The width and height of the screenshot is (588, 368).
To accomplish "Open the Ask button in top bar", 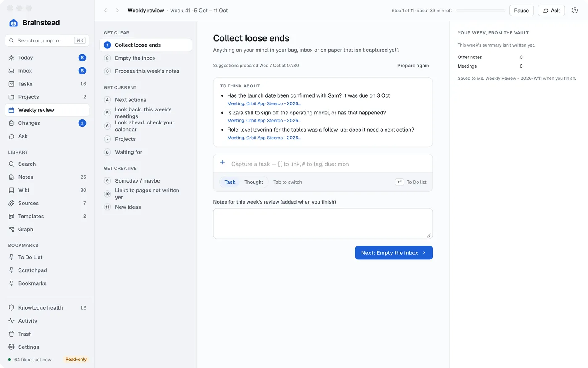I will [x=551, y=11].
